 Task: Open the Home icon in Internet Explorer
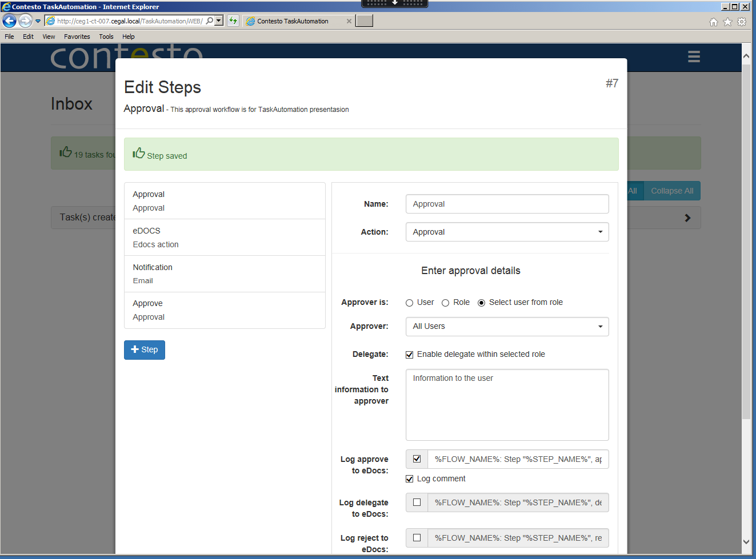(x=714, y=22)
